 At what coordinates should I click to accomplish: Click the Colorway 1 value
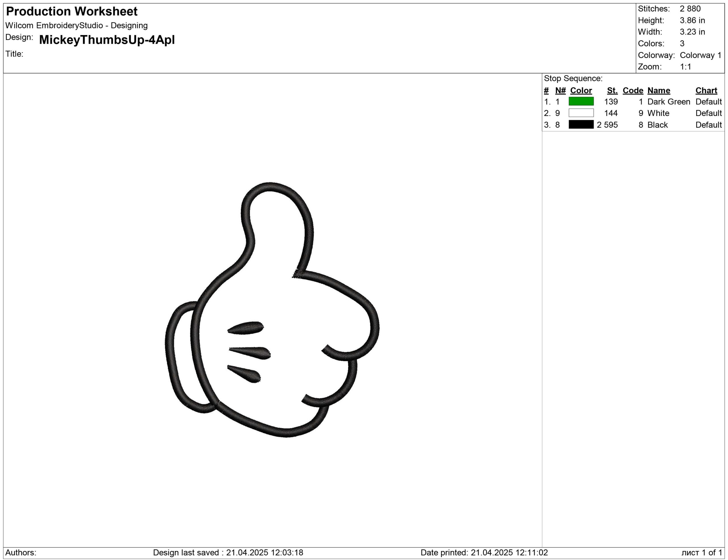[x=700, y=55]
